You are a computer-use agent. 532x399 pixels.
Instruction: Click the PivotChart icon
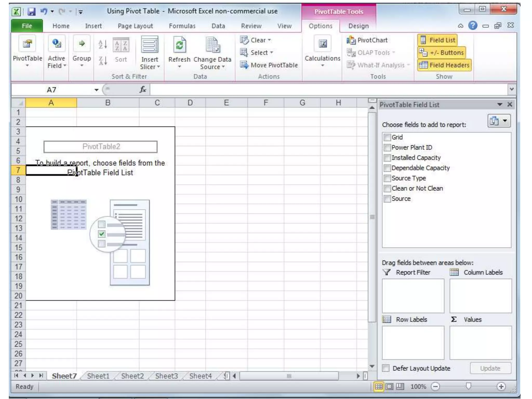click(x=351, y=40)
